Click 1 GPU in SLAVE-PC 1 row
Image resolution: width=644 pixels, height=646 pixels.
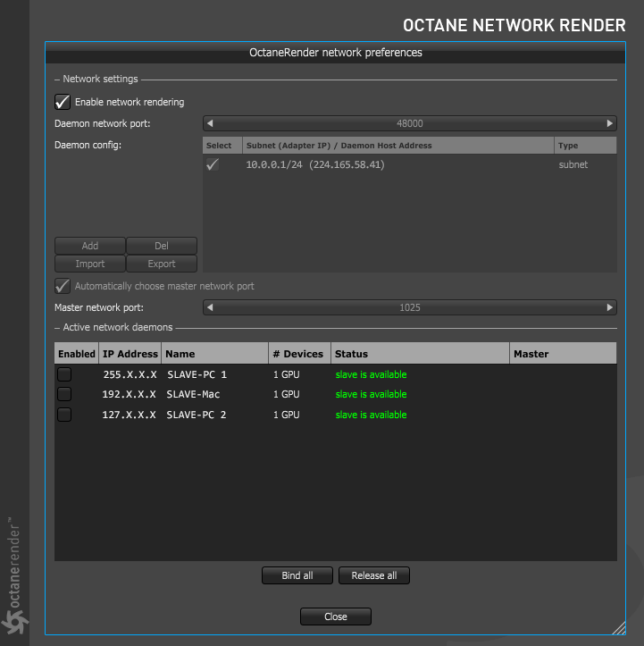[287, 374]
